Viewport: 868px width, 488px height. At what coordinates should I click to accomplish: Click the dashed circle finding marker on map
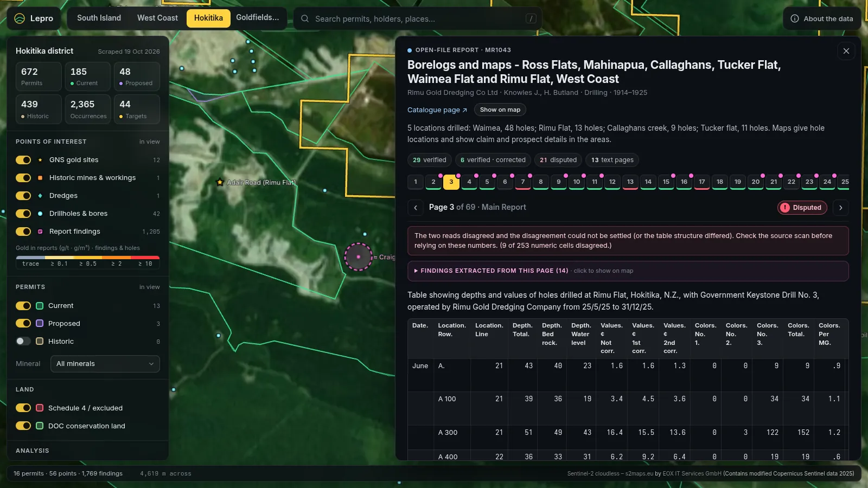358,256
